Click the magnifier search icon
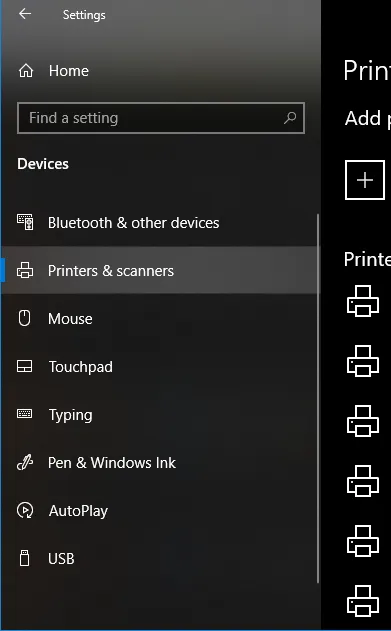 coord(290,118)
